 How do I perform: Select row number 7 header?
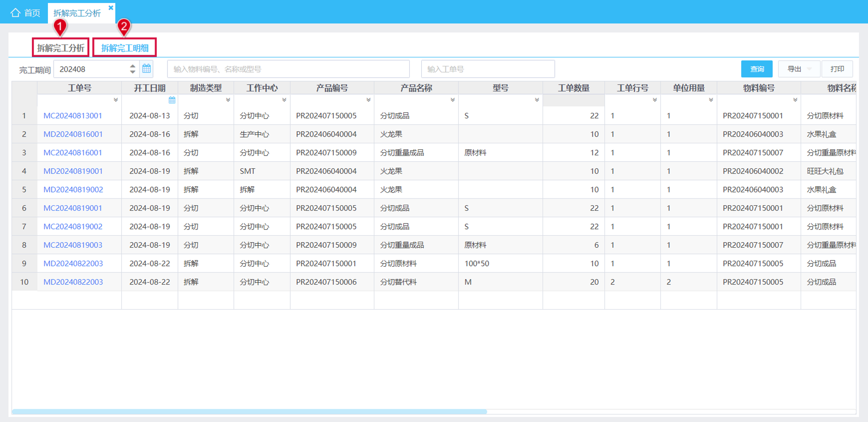(24, 226)
